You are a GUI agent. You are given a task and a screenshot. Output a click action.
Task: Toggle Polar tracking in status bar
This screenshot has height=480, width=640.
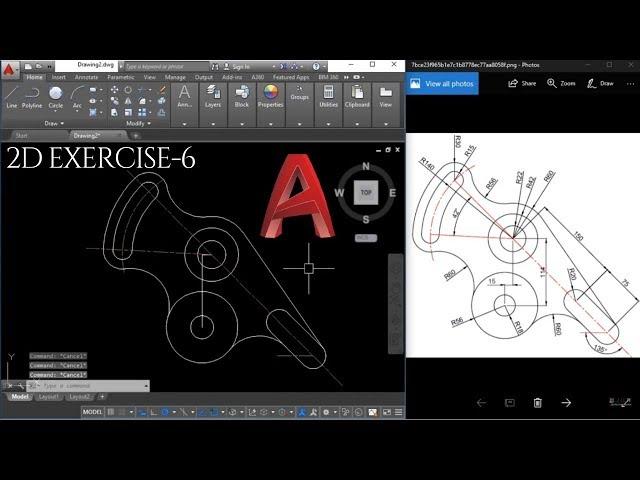tap(165, 412)
